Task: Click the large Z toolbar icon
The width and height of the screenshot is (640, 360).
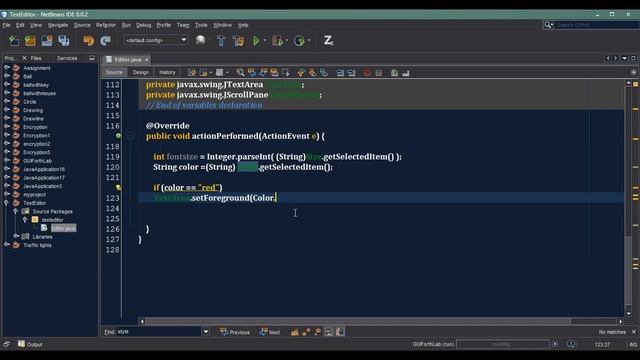Action: point(328,40)
